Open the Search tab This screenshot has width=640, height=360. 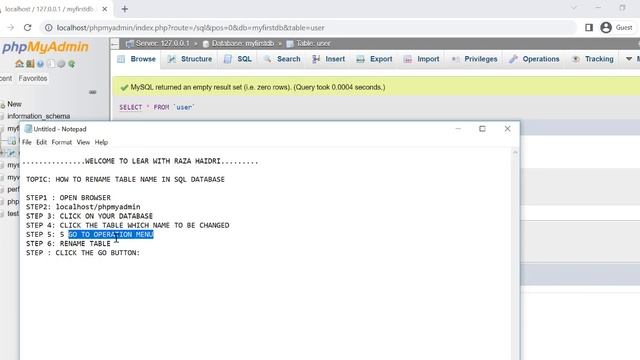282,59
